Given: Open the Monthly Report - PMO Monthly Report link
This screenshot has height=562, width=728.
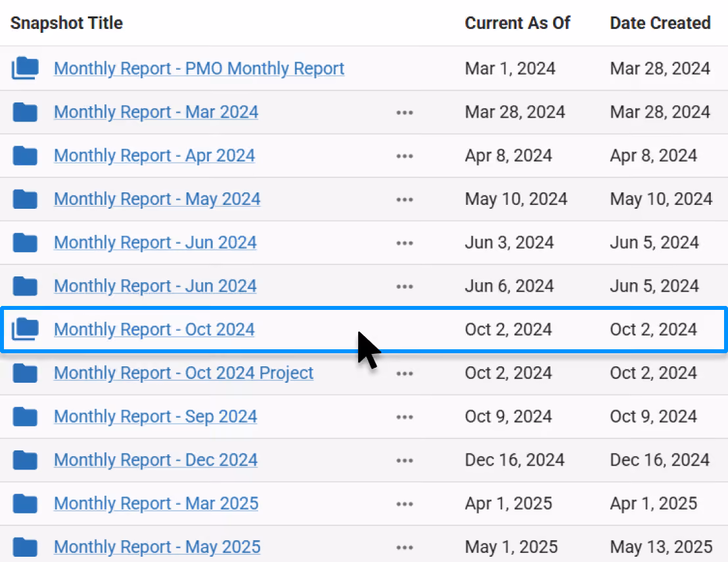Looking at the screenshot, I should tap(199, 69).
